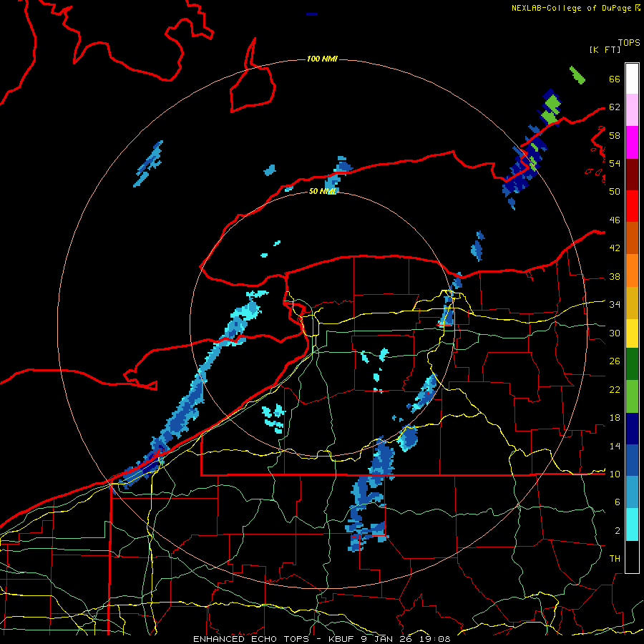Image resolution: width=644 pixels, height=644 pixels.
Task: Click the white swatch in the tops legend
Action: (x=632, y=79)
